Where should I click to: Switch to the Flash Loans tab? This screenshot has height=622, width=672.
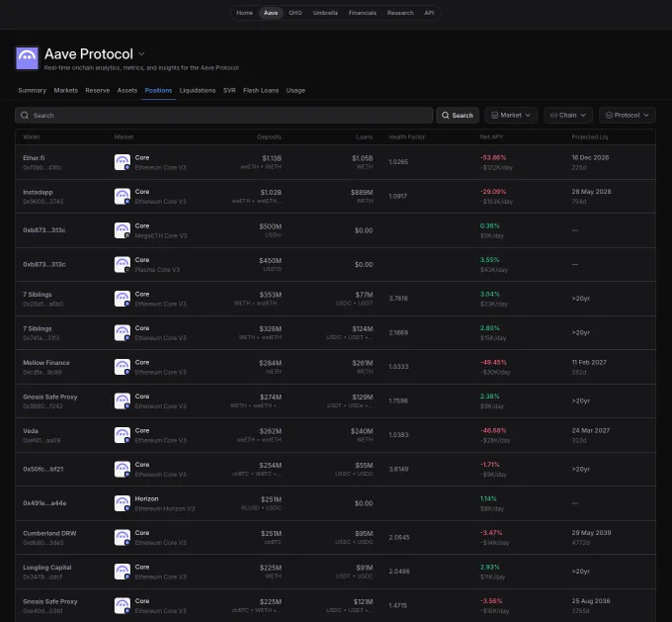click(261, 91)
